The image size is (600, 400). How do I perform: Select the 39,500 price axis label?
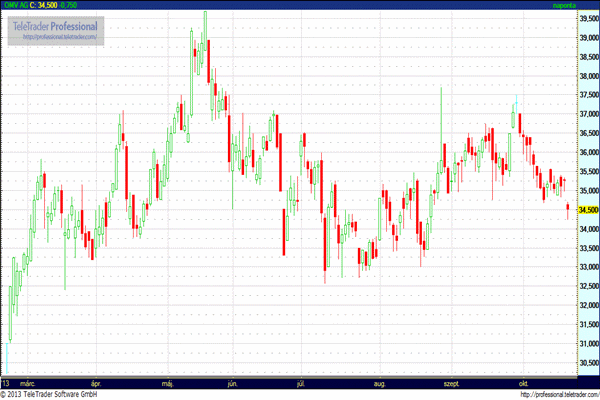tap(585, 19)
